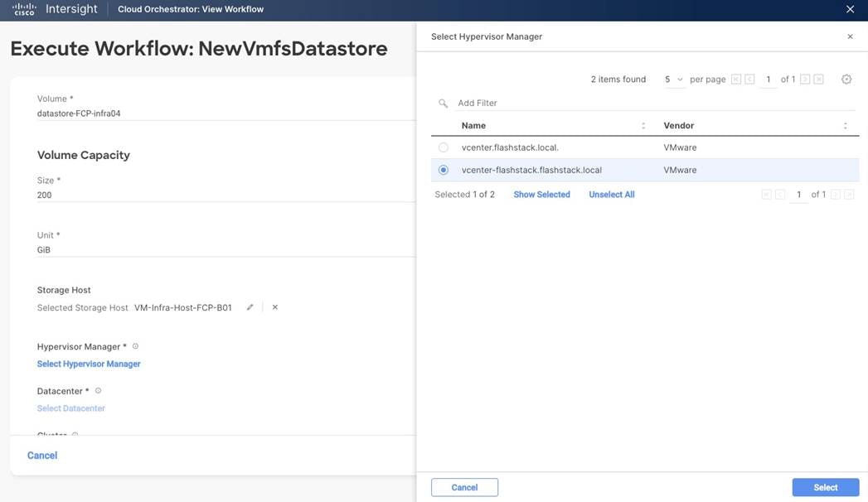This screenshot has height=502, width=868.
Task: Go to previous page in bottom pagination
Action: 780,195
